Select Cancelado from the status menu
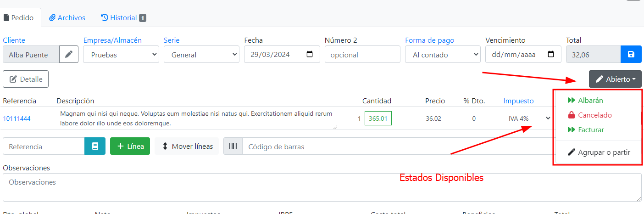Viewport: 644px width, 214px height. pyautogui.click(x=599, y=115)
